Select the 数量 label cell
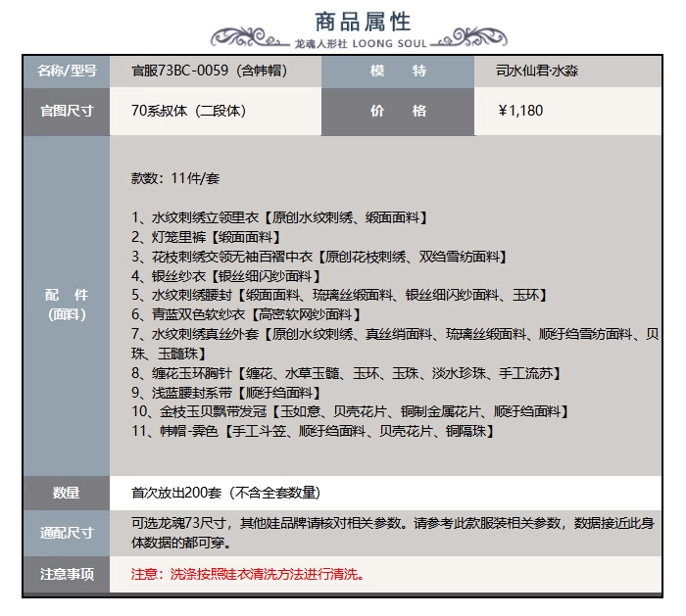This screenshot has height=616, width=686. pyautogui.click(x=67, y=493)
